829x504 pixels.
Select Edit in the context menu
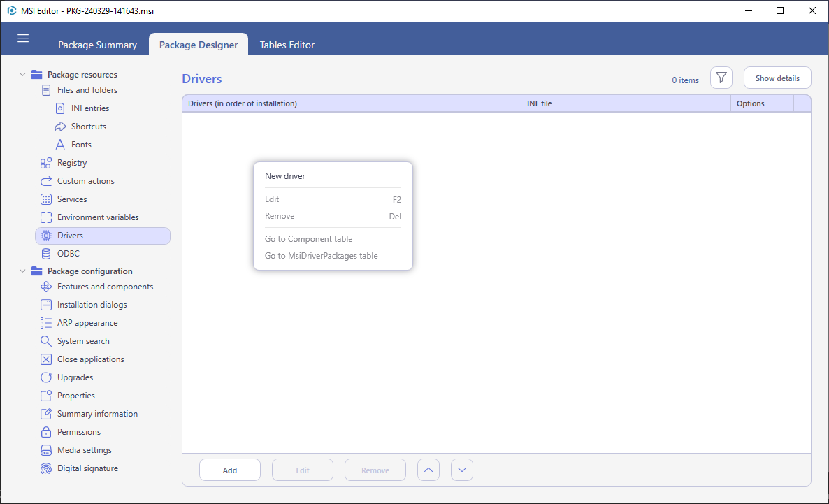pyautogui.click(x=333, y=199)
